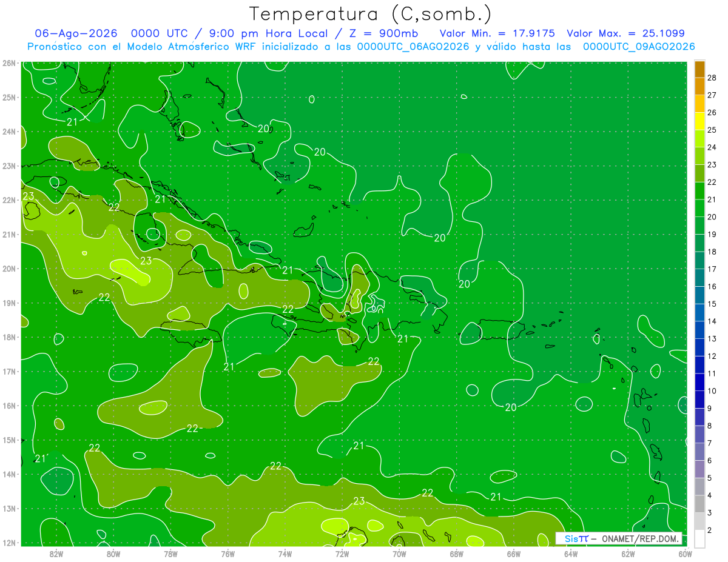Click the lime swatch between 24 and 25
Image resolution: width=728 pixels, height=562 pixels.
point(699,139)
